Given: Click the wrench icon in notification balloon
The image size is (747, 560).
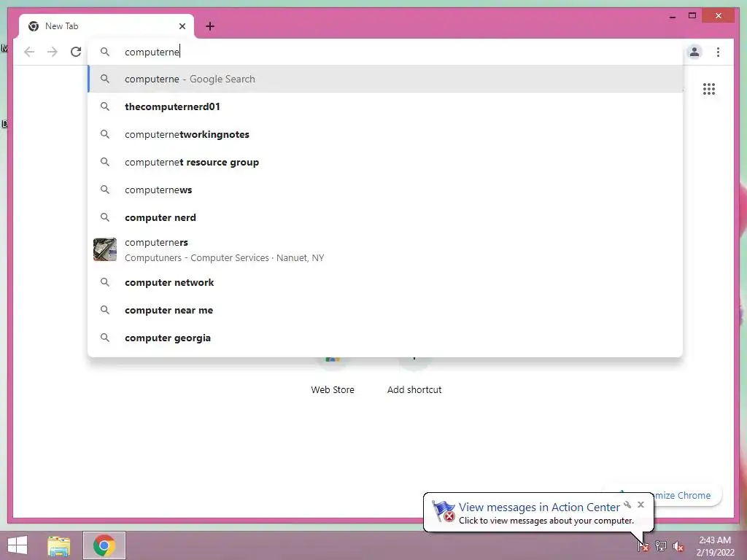Looking at the screenshot, I should [627, 505].
